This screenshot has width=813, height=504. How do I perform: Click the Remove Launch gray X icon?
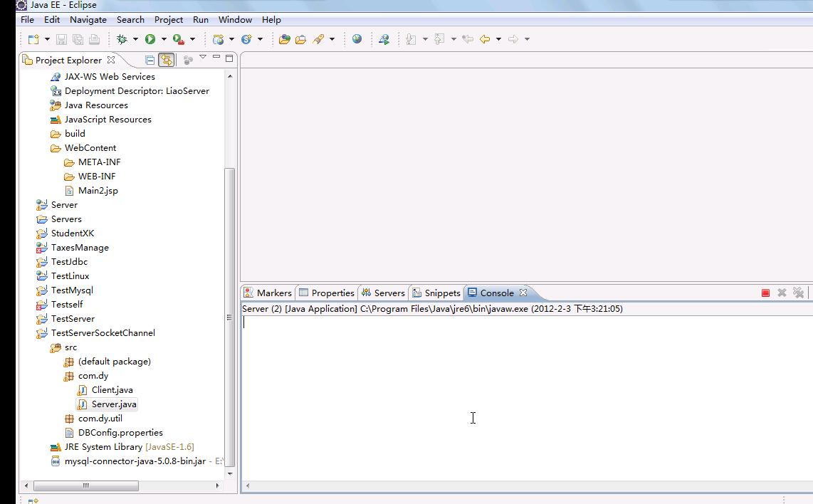[x=782, y=293]
